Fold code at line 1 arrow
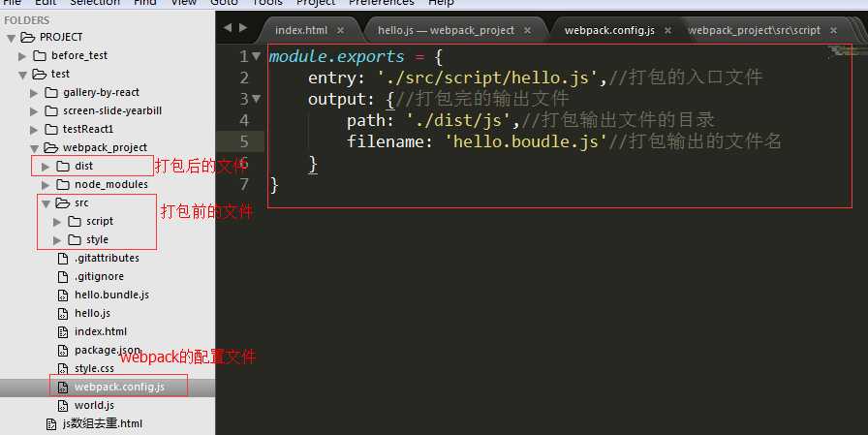The width and height of the screenshot is (868, 435). pos(256,56)
